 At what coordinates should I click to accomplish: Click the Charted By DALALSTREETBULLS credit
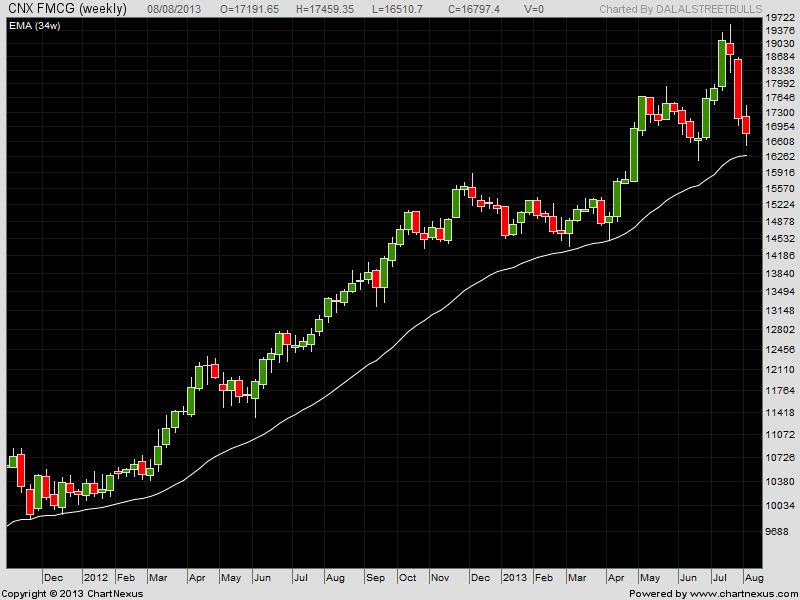(681, 9)
